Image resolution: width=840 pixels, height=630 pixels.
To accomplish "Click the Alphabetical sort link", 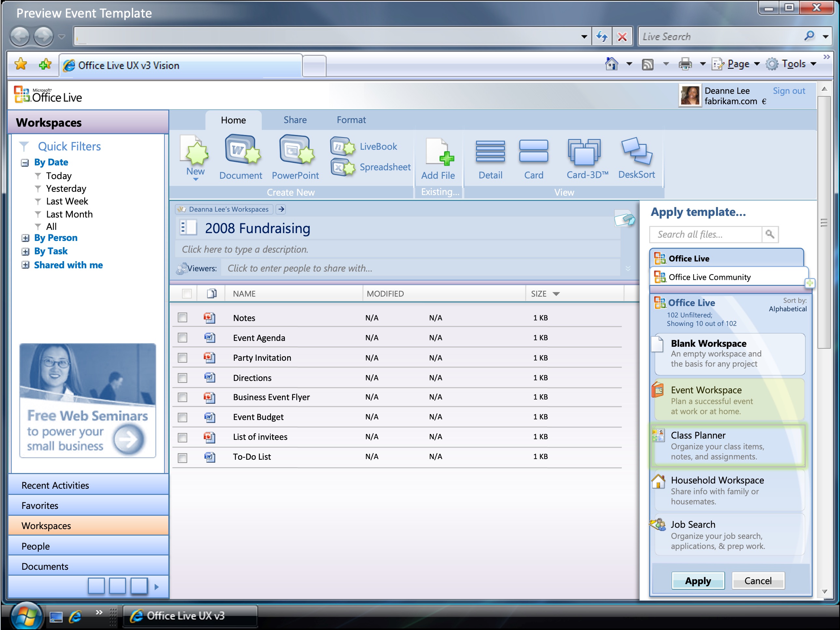I will pyautogui.click(x=788, y=309).
